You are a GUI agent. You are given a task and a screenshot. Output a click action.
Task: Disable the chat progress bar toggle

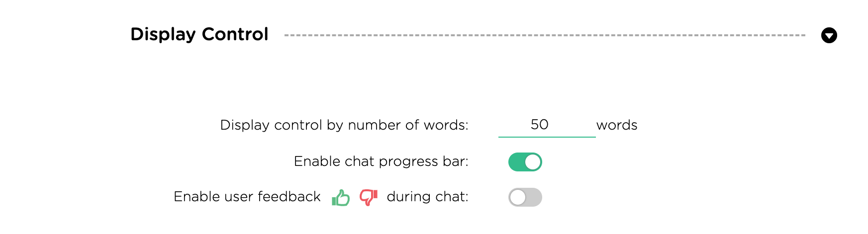[x=525, y=162]
